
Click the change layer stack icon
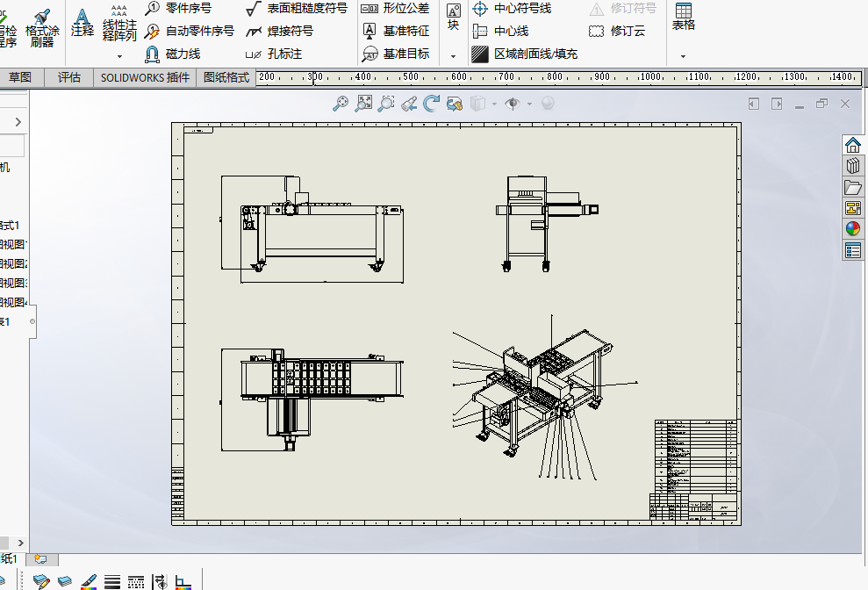[65, 582]
